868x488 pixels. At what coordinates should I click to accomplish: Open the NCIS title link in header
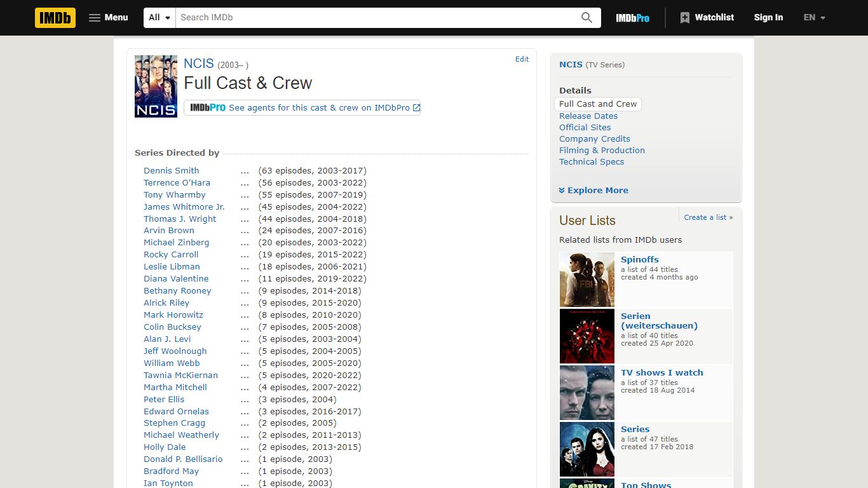[199, 64]
